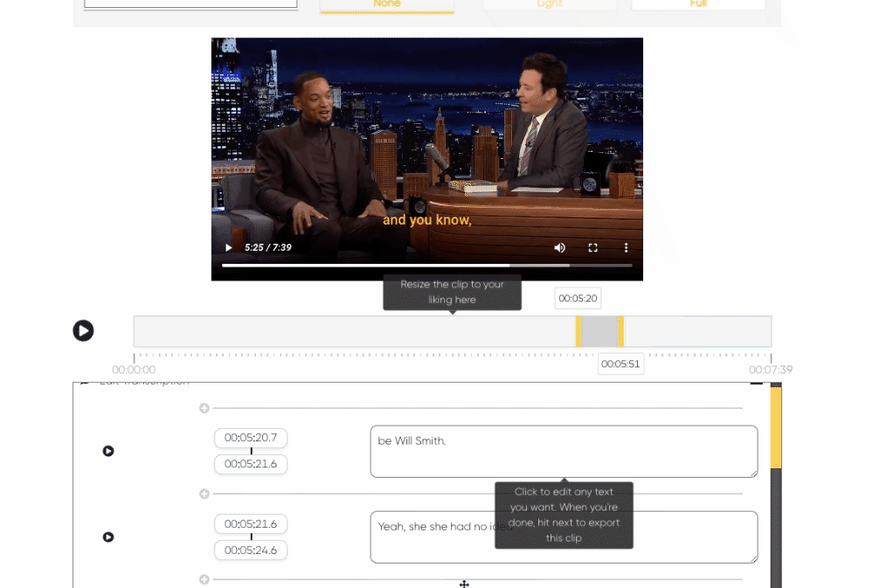
Task: Play the clip with round black button
Action: [84, 331]
